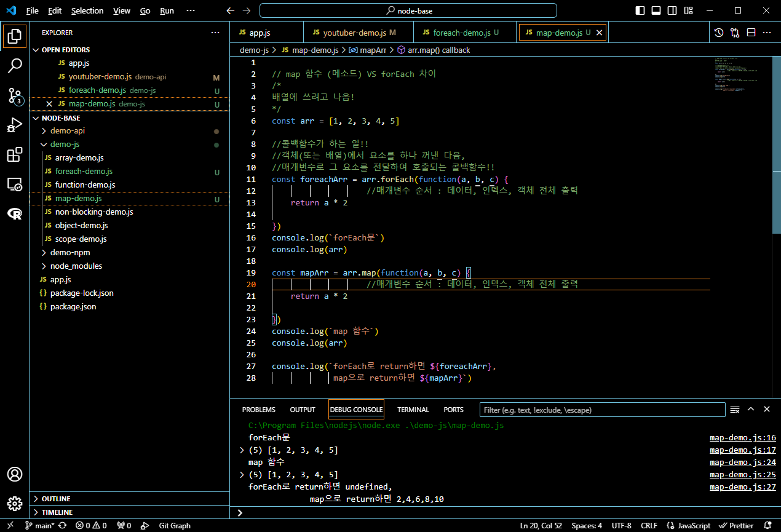Open the remote window indicator
Viewport: 781px width, 532px height.
(10, 526)
